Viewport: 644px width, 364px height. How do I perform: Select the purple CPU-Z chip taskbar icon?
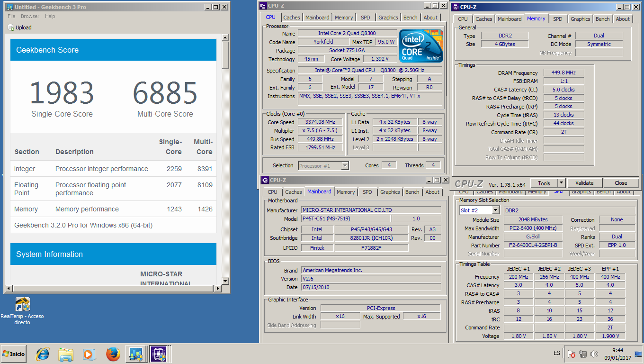pos(159,354)
